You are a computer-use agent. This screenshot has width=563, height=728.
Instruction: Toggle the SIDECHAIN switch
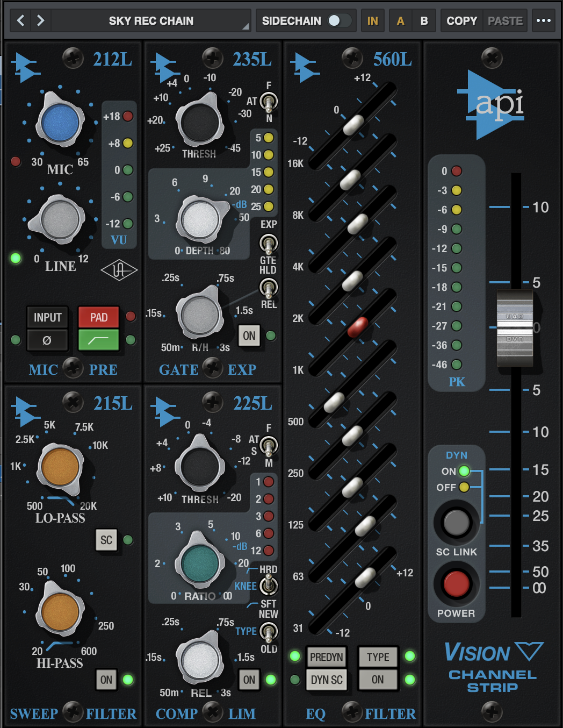339,21
